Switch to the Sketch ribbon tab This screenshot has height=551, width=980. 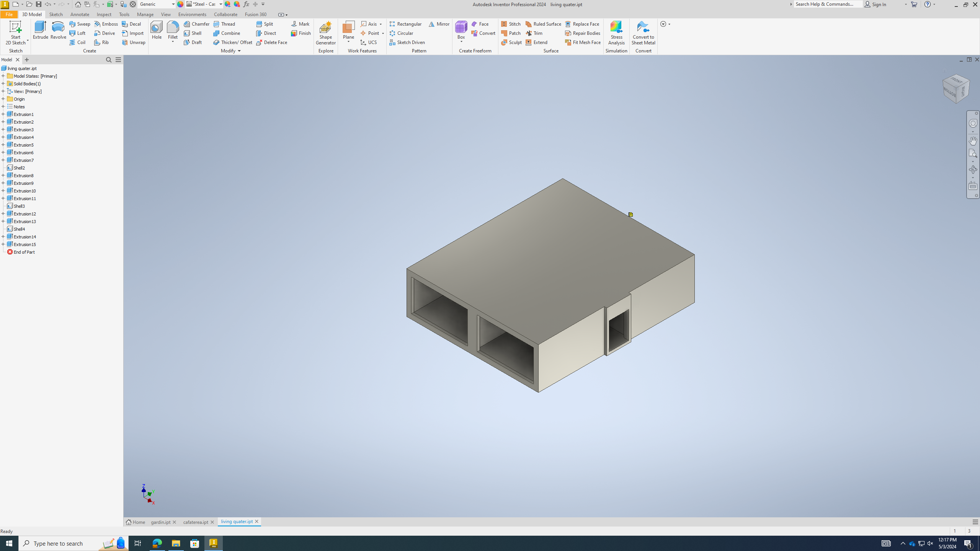pos(56,14)
